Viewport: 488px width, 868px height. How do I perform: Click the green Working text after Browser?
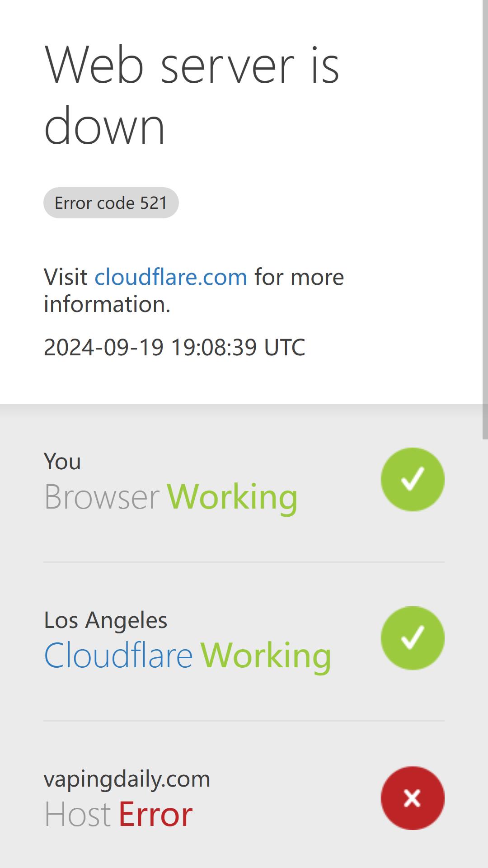point(232,497)
